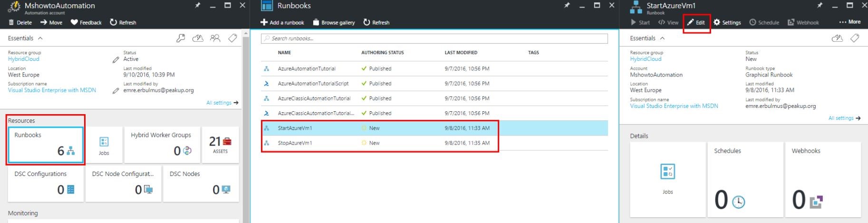The width and height of the screenshot is (868, 223).
Task: Click Delete in MshowtoAutomation toolbar
Action: 20,22
